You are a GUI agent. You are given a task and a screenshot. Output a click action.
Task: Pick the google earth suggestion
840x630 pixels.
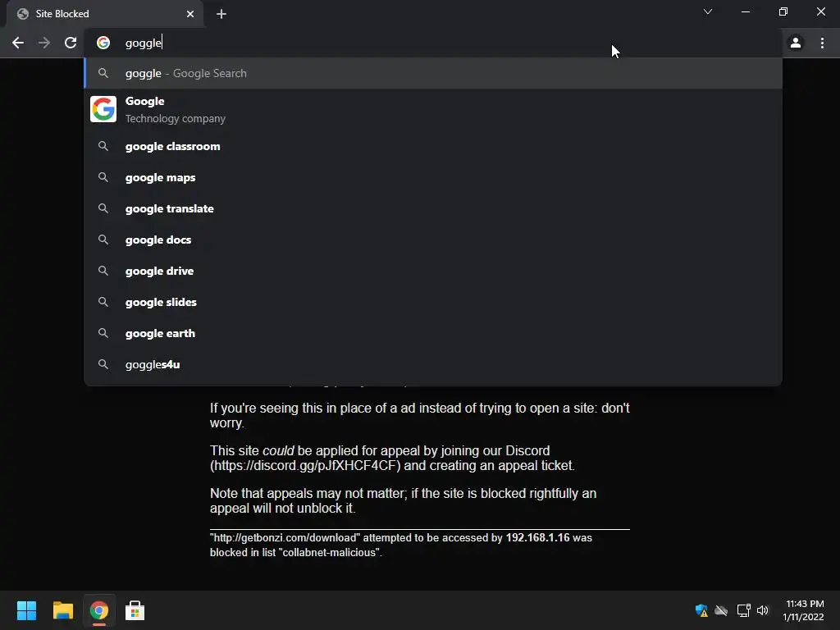pos(433,333)
